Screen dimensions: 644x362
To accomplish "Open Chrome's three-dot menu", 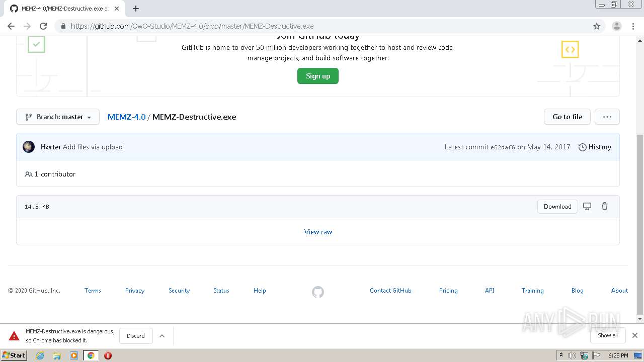I will pyautogui.click(x=633, y=26).
